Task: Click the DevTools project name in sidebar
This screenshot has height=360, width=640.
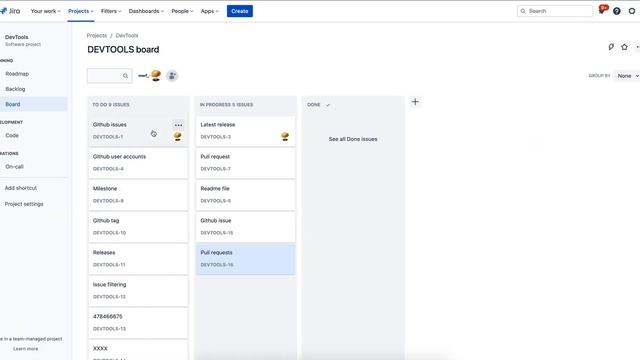Action: (17, 37)
